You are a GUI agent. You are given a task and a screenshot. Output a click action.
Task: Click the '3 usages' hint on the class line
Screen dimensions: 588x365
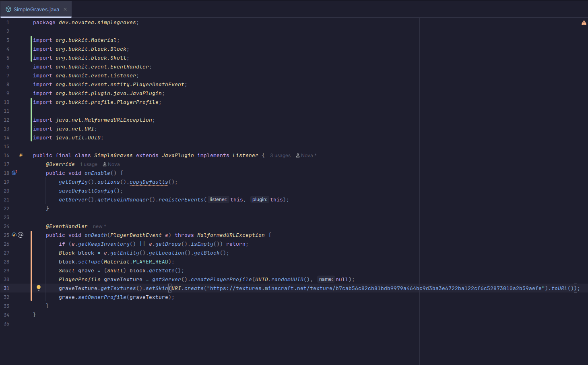[x=280, y=156]
